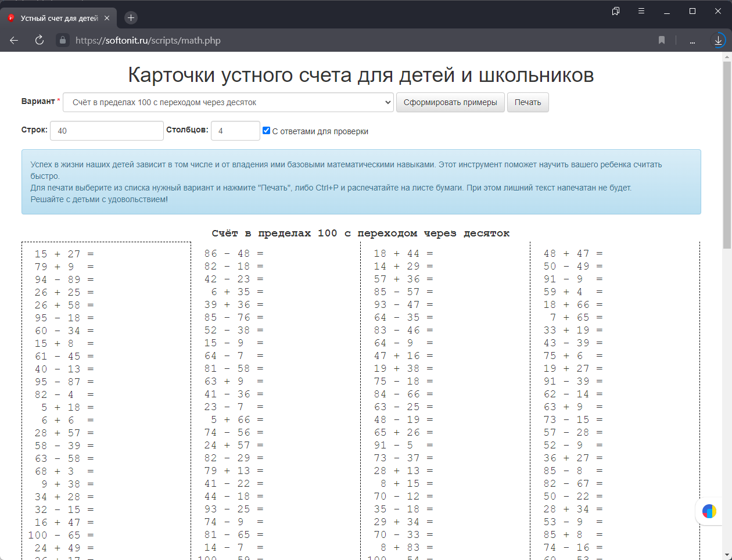Click the URL in the address bar
This screenshot has width=732, height=560.
[148, 41]
